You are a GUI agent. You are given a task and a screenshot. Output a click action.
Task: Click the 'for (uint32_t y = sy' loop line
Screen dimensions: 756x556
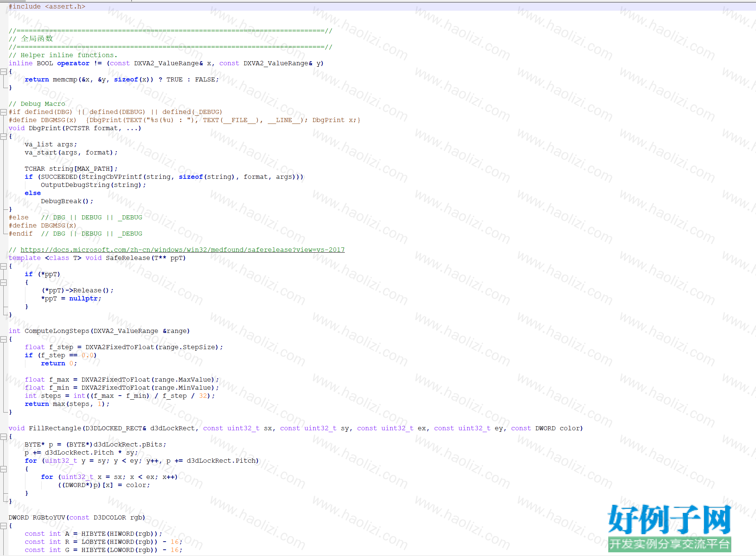[142, 461]
